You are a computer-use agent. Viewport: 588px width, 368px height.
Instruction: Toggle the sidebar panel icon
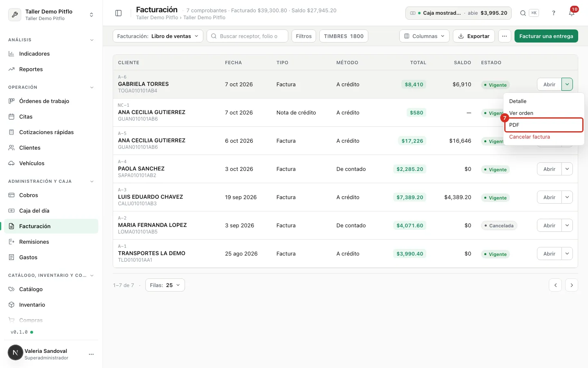(x=118, y=13)
